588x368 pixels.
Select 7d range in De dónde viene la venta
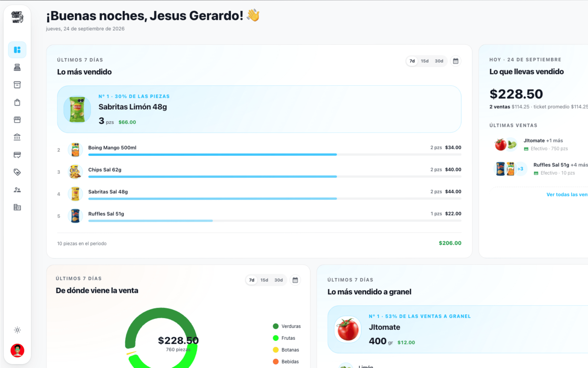click(252, 280)
